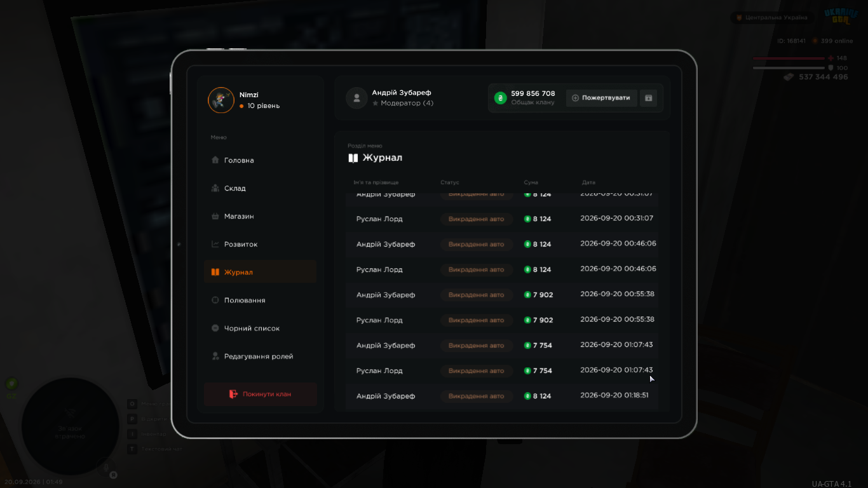Image resolution: width=868 pixels, height=488 pixels.
Task: Select the Андрій Зубареф row dated 01:18:51
Action: [x=503, y=396]
